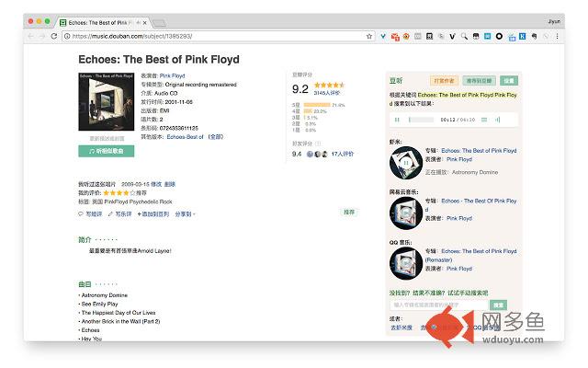The image size is (588, 368).
Task: Seek in the 豆听 player progress bar
Action: (x=421, y=120)
